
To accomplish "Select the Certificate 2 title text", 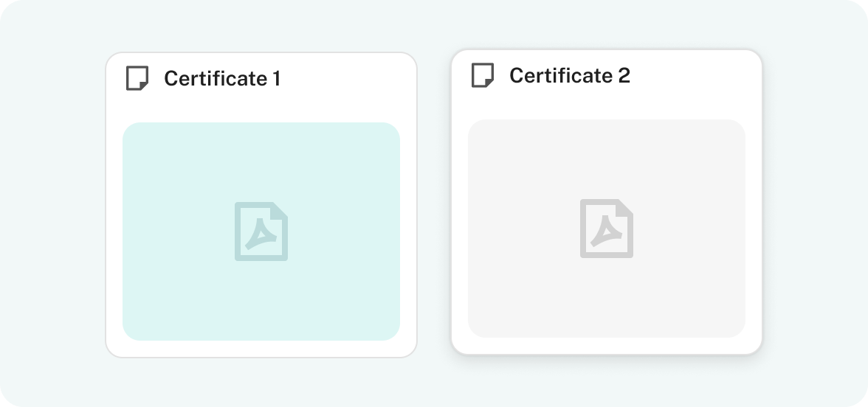I will [x=570, y=76].
